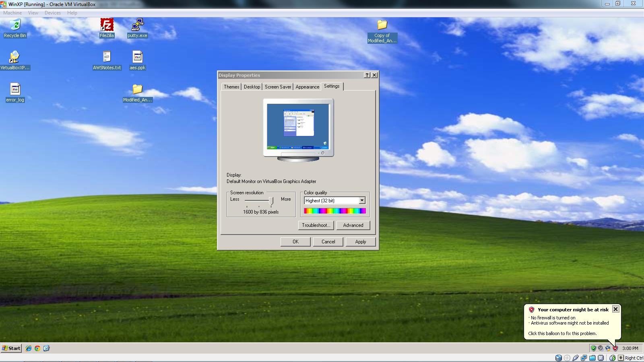Click the context help question mark button
This screenshot has width=644, height=362.
[367, 74]
